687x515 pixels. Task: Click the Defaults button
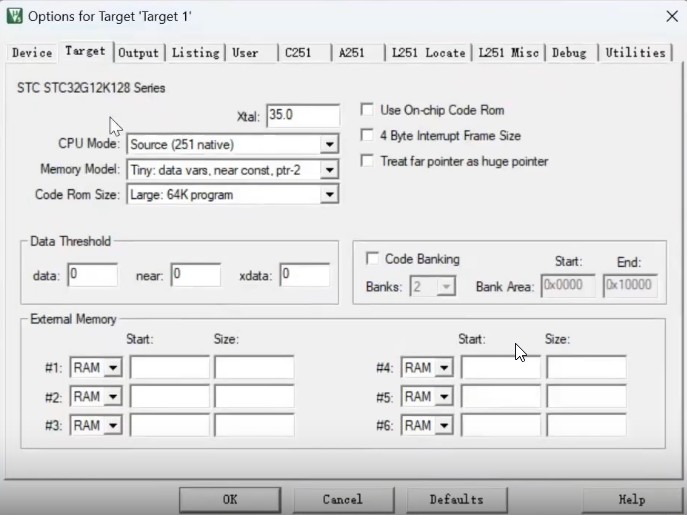click(x=456, y=499)
